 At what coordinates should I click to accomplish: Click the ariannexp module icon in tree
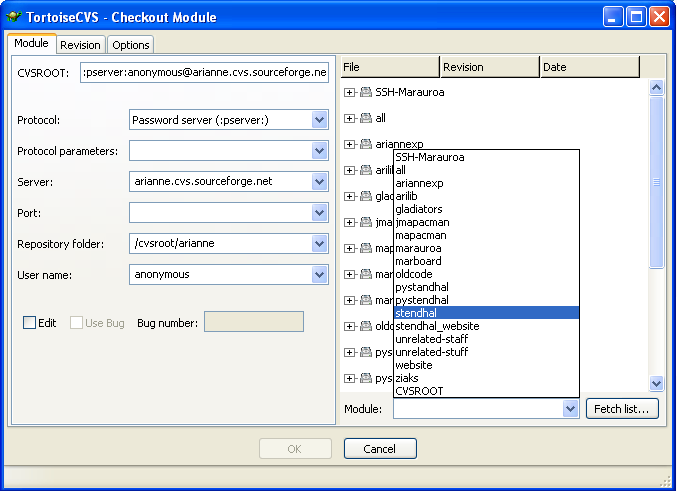pyautogui.click(x=366, y=144)
